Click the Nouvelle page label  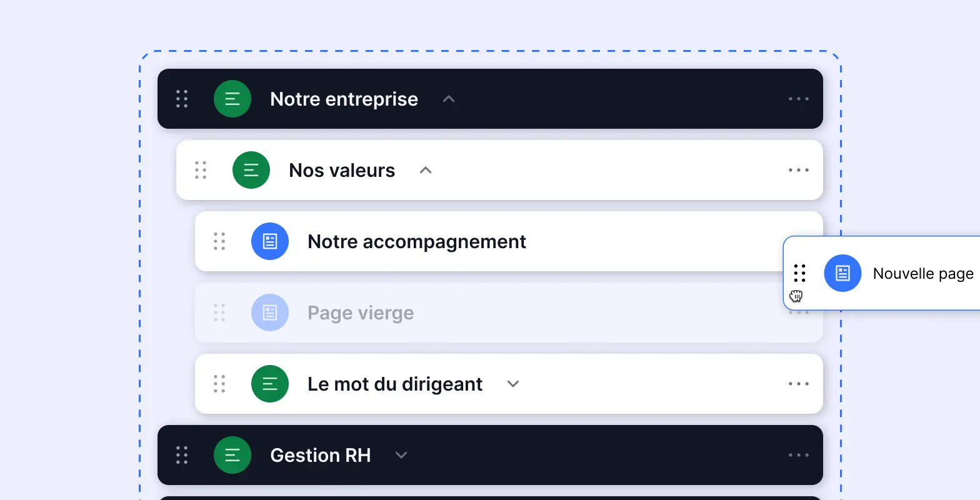[923, 273]
